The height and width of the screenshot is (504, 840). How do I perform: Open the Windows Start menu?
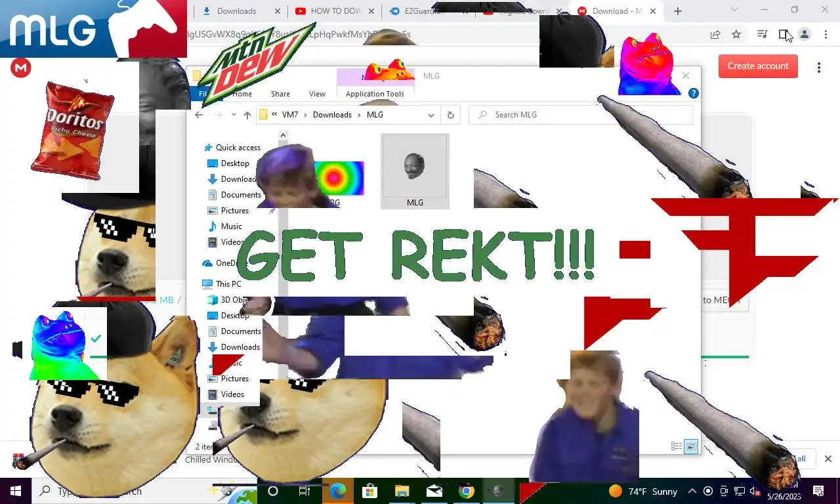(16, 491)
